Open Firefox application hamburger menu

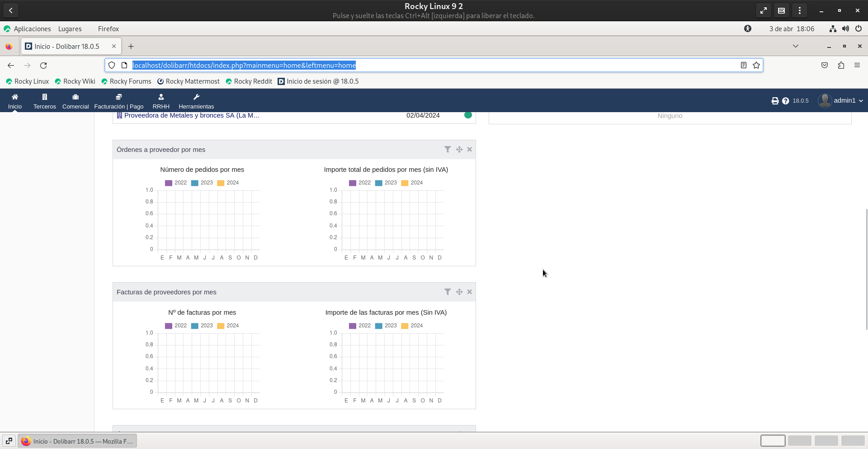pyautogui.click(x=857, y=65)
